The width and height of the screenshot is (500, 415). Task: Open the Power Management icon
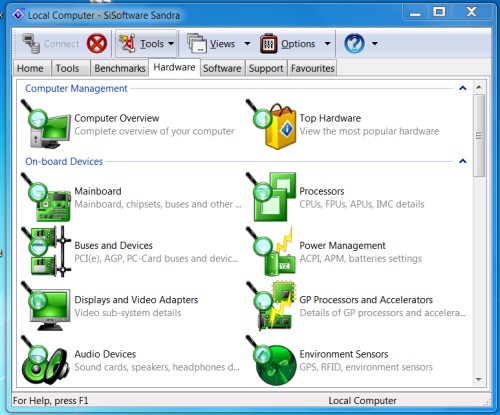tap(271, 252)
